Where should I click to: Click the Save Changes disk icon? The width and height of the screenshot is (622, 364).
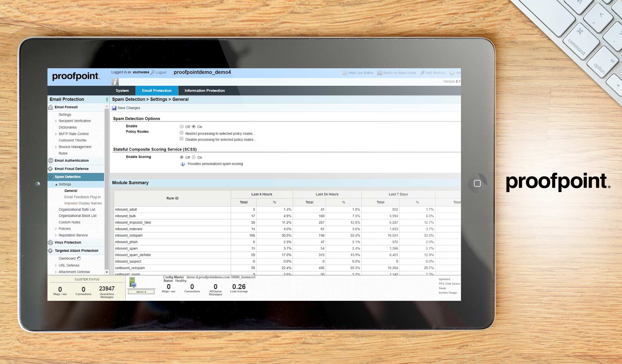coord(114,108)
